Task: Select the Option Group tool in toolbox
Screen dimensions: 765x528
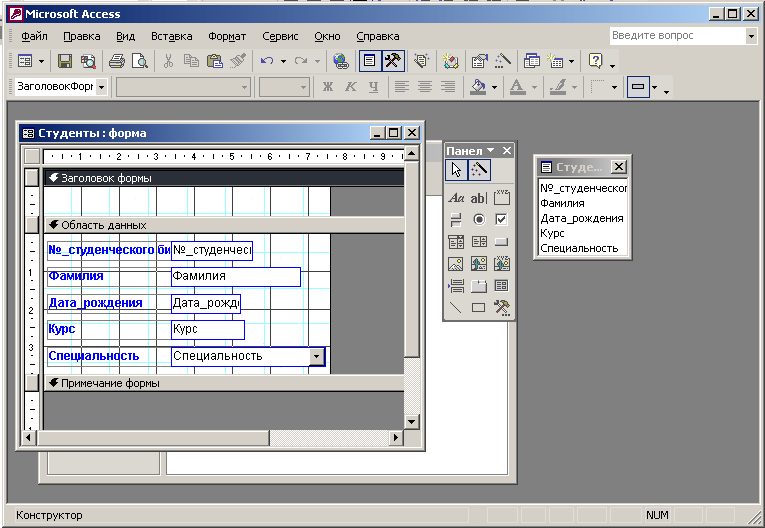Action: coord(502,198)
